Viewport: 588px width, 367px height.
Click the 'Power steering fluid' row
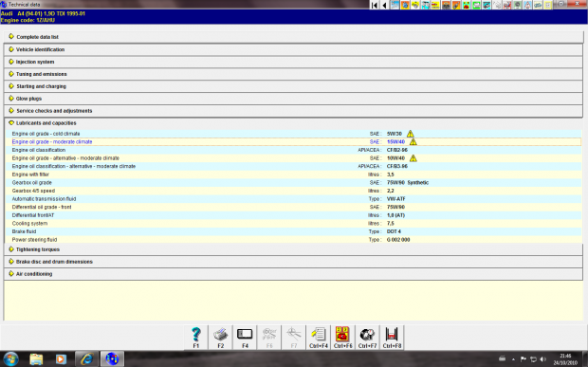(294, 240)
